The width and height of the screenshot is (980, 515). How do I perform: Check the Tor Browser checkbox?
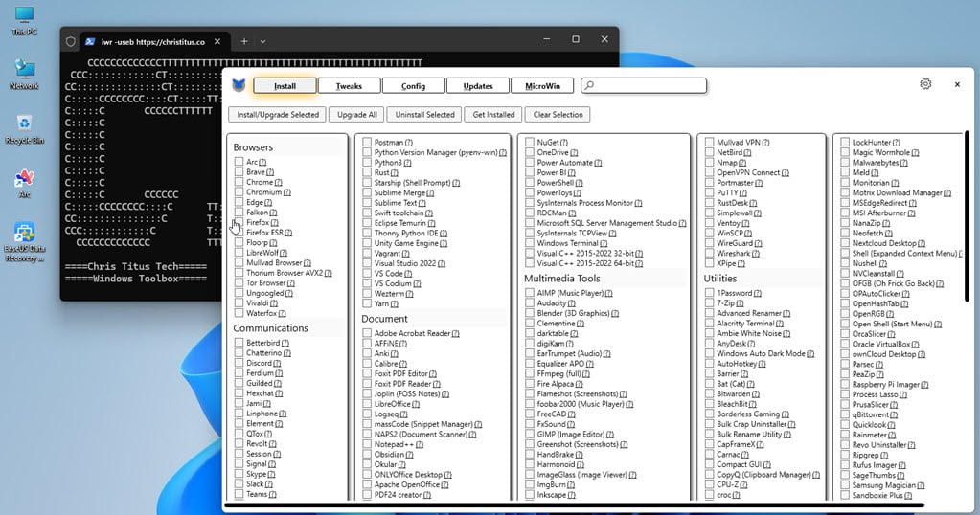click(239, 282)
